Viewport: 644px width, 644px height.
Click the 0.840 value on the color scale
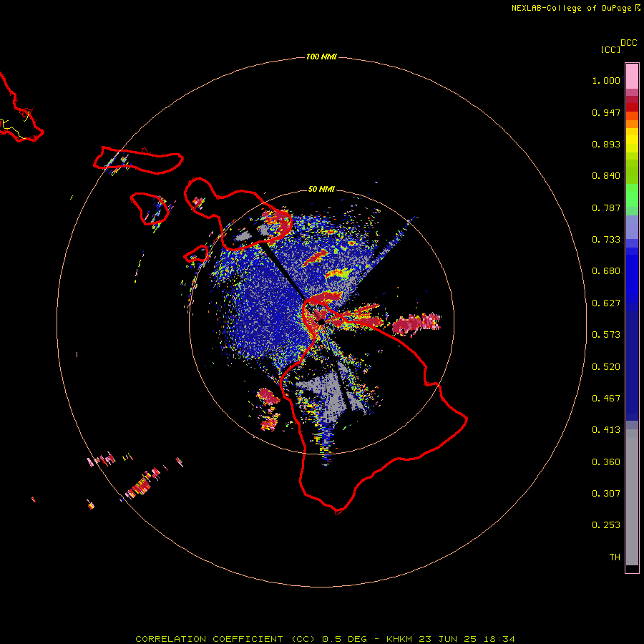[x=606, y=176]
